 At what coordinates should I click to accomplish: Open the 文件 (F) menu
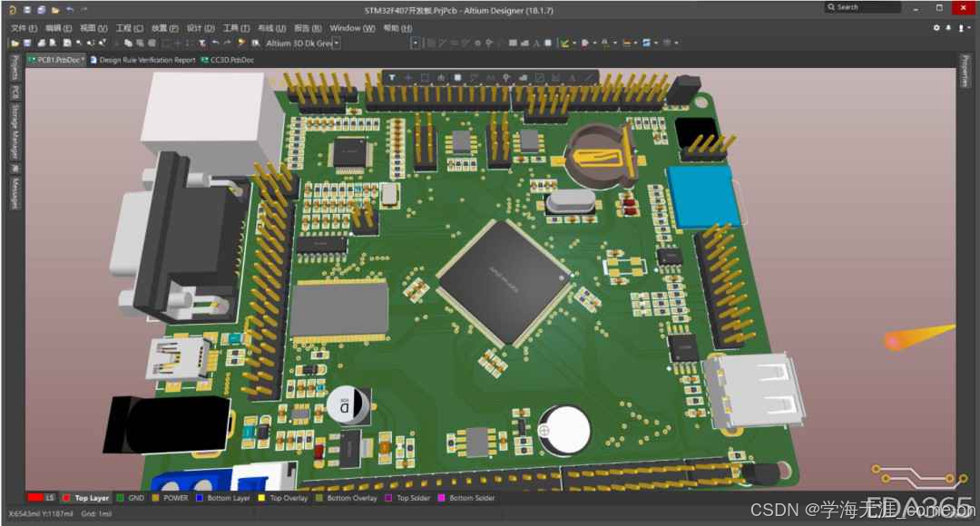(x=24, y=28)
